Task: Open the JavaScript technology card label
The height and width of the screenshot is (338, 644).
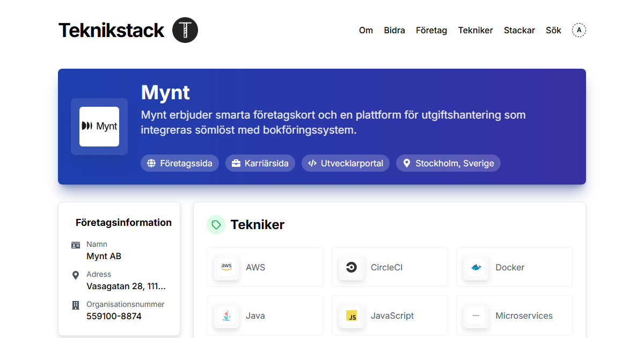Action: point(392,315)
